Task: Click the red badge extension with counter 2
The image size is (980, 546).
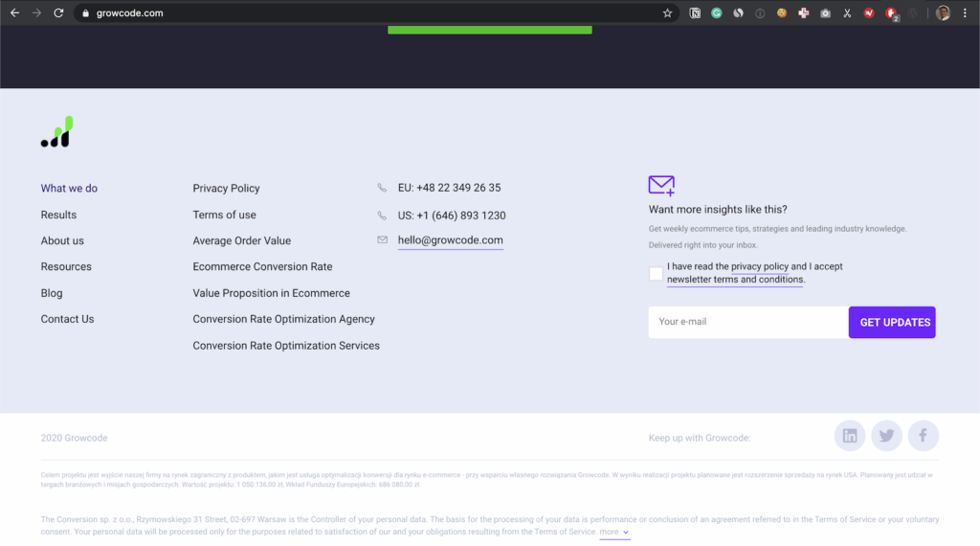Action: point(892,13)
